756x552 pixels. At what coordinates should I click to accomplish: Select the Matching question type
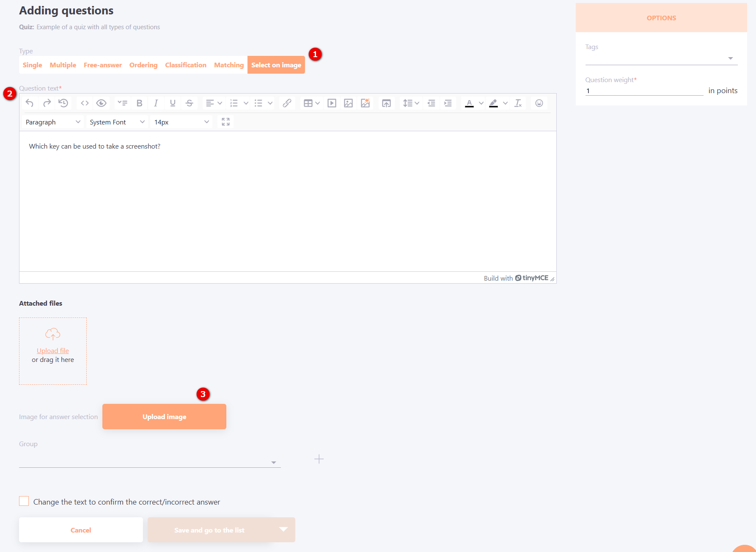click(228, 65)
